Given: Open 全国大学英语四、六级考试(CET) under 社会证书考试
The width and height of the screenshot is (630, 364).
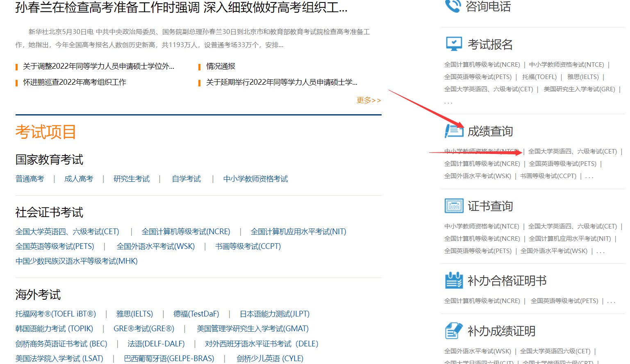Looking at the screenshot, I should point(67,231).
